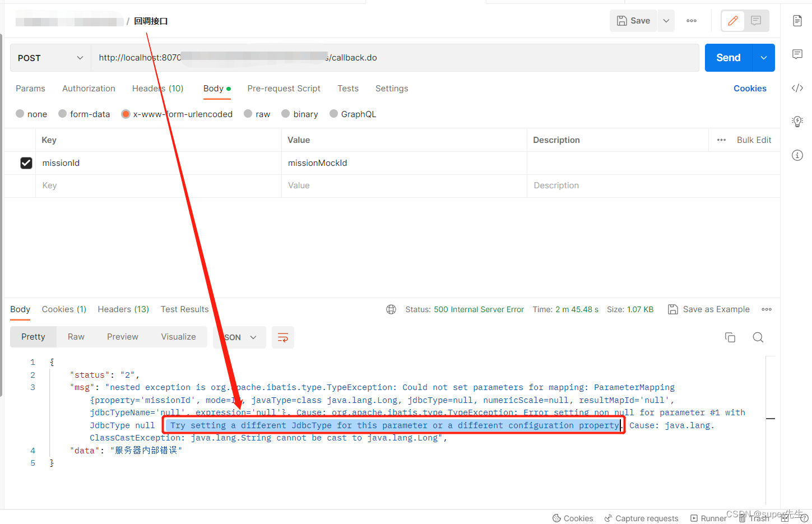Open the three-dot menu beside Save
The width and height of the screenshot is (812, 524).
click(692, 21)
